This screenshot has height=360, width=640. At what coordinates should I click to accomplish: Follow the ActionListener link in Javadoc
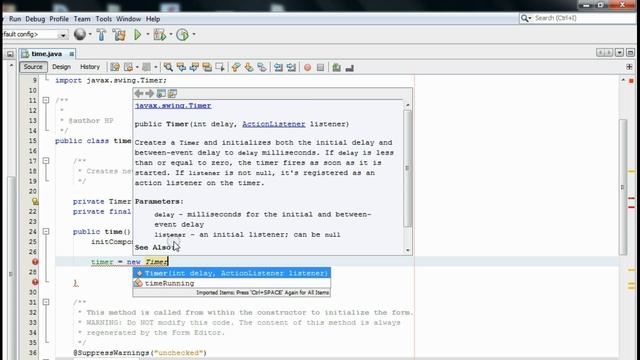click(x=273, y=124)
